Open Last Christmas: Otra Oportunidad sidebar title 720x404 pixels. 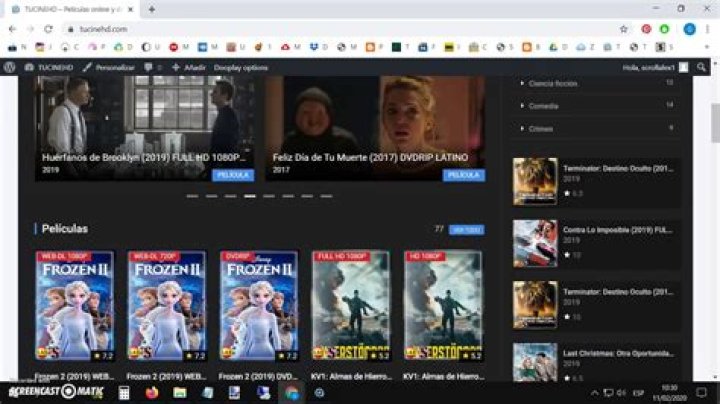(x=618, y=353)
